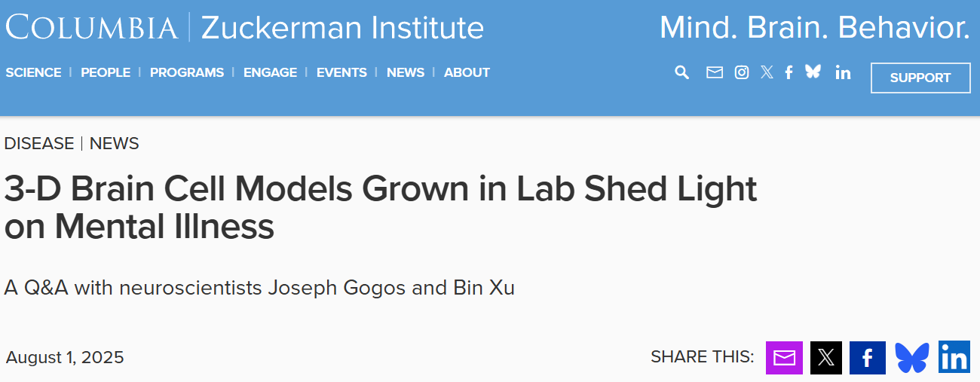This screenshot has width=980, height=382.
Task: Click the header email envelope icon
Action: [714, 72]
